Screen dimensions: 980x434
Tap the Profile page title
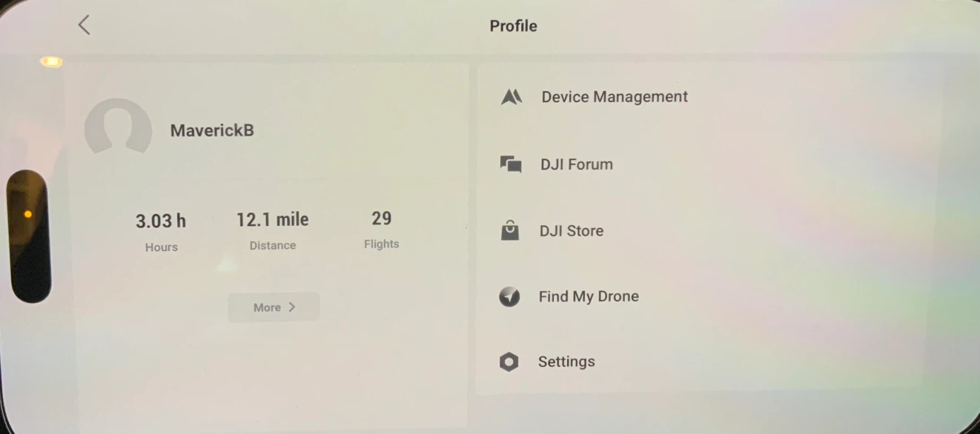coord(513,25)
